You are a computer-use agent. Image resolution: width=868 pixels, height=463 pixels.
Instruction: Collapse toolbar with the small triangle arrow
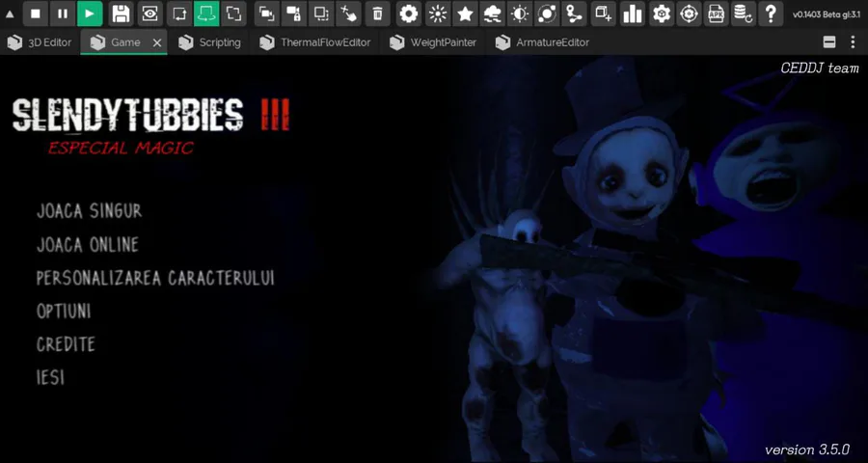(10, 14)
